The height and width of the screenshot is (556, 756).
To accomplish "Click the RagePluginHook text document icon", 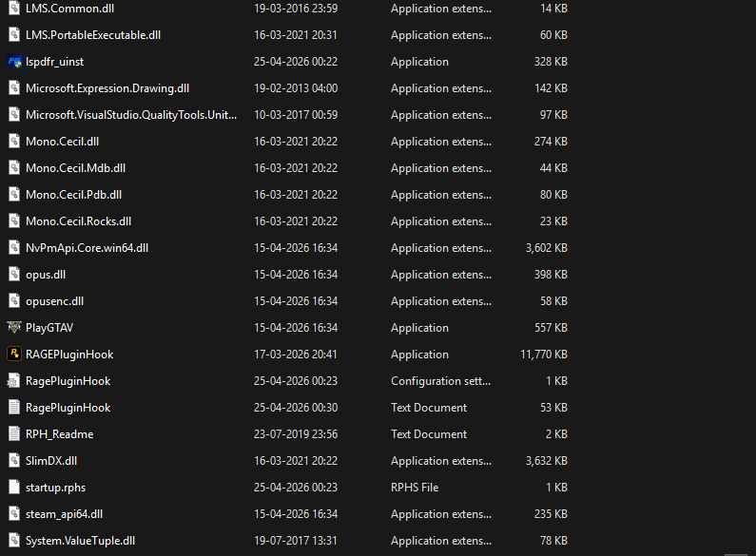I will point(14,408).
